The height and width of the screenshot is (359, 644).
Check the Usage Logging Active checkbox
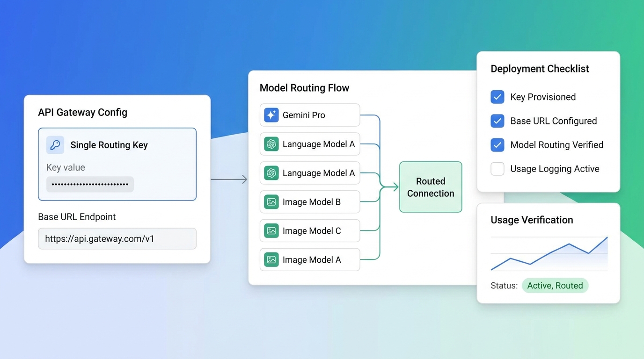[x=498, y=169]
